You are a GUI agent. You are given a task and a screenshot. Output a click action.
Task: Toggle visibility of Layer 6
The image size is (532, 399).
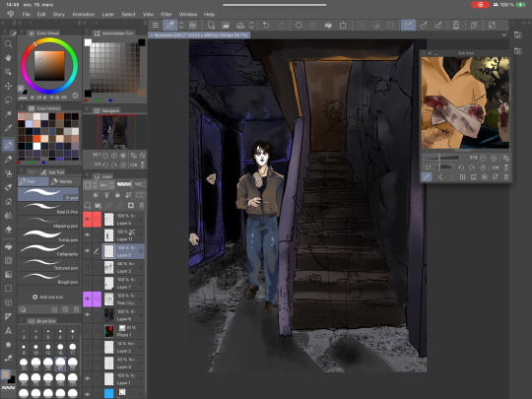click(x=88, y=315)
